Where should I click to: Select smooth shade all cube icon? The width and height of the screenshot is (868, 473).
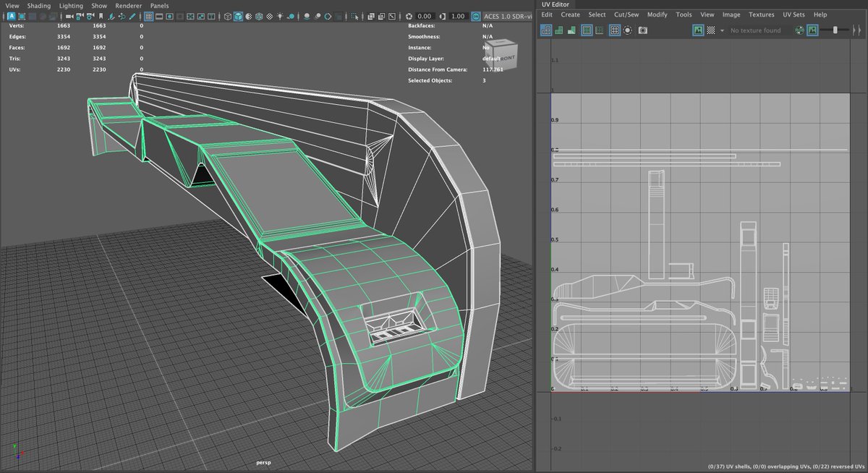(x=238, y=16)
